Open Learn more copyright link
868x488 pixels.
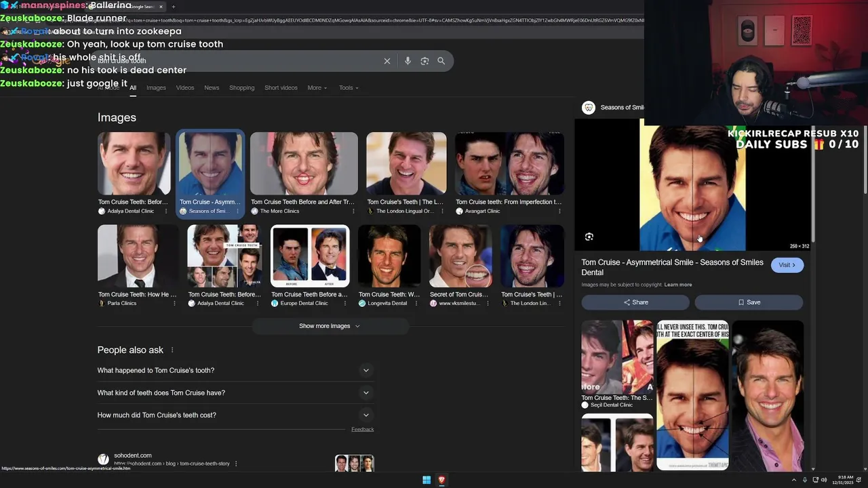[678, 285]
